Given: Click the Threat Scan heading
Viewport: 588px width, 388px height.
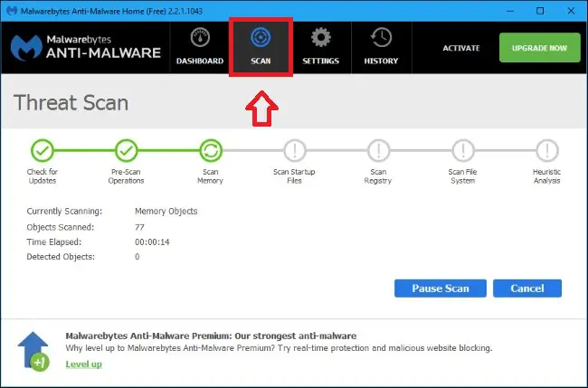Looking at the screenshot, I should pos(71,103).
